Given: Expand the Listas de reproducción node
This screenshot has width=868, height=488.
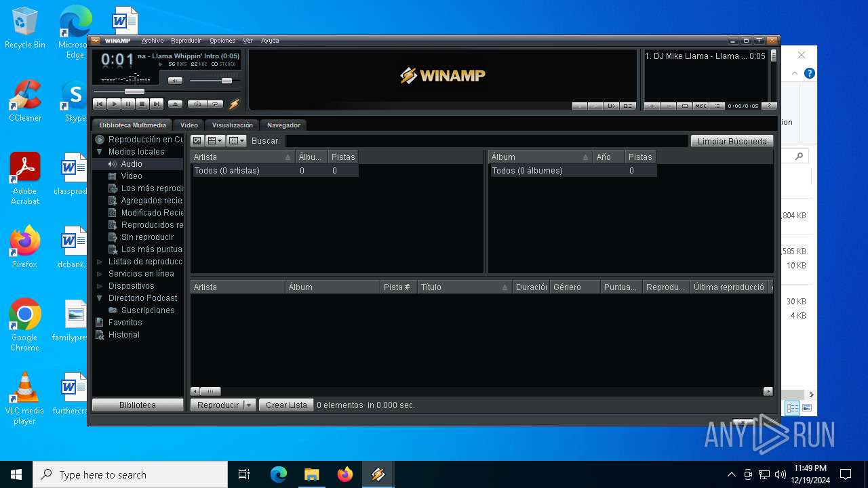Looking at the screenshot, I should 100,262.
